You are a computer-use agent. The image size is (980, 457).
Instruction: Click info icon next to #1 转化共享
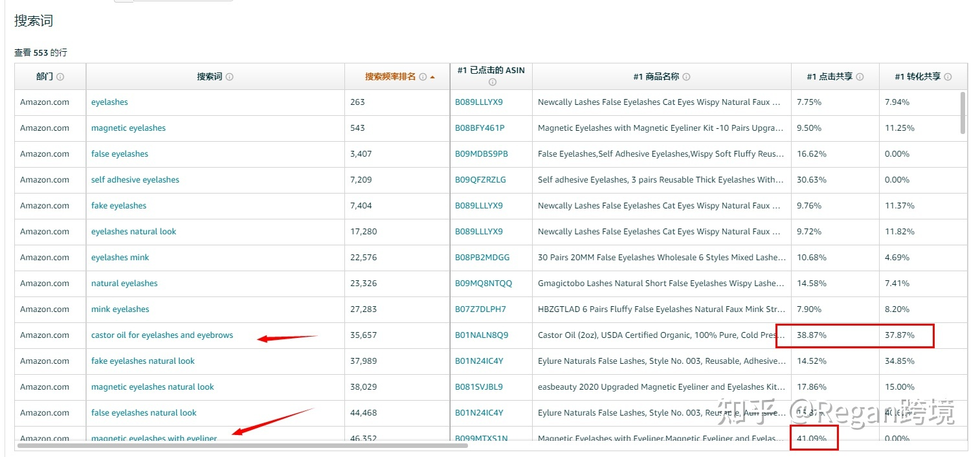point(948,77)
